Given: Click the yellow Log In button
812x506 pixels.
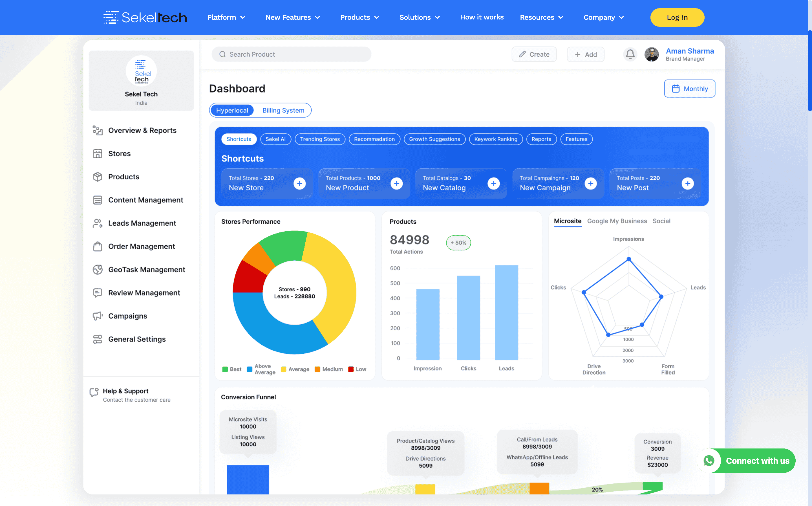Looking at the screenshot, I should [677, 17].
